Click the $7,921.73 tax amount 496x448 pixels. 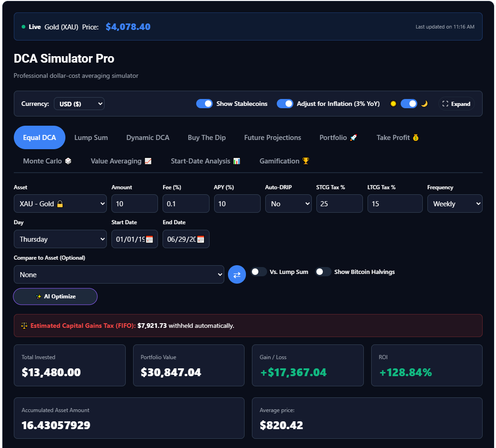(x=152, y=326)
